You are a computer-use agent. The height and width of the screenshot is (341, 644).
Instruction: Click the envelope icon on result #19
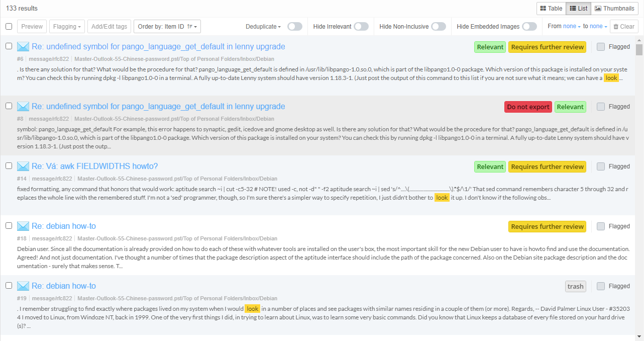pos(23,285)
